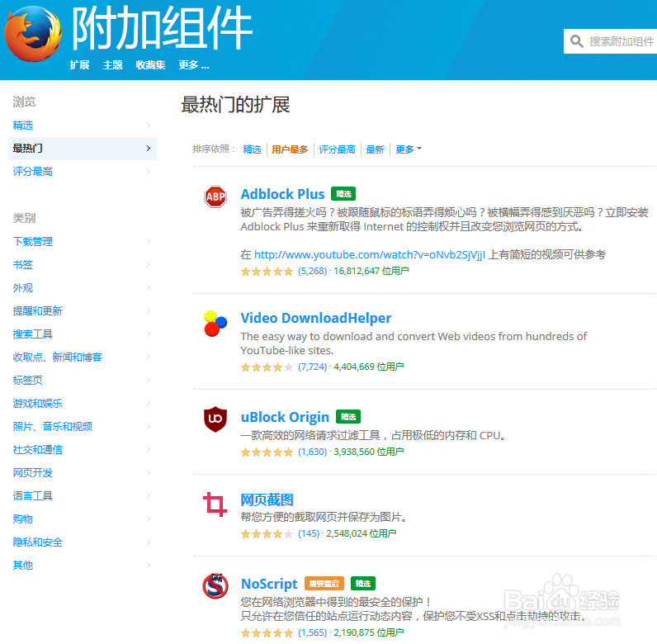The width and height of the screenshot is (657, 644).
Task: Click the 精选 badge next to NoScript
Action: tap(363, 583)
